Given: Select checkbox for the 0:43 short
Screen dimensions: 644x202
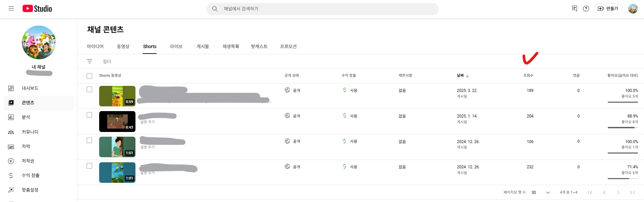Looking at the screenshot, I should point(89,115).
